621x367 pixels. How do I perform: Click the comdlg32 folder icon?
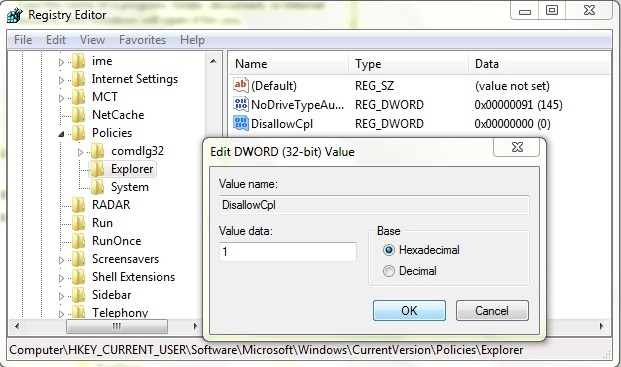point(97,151)
